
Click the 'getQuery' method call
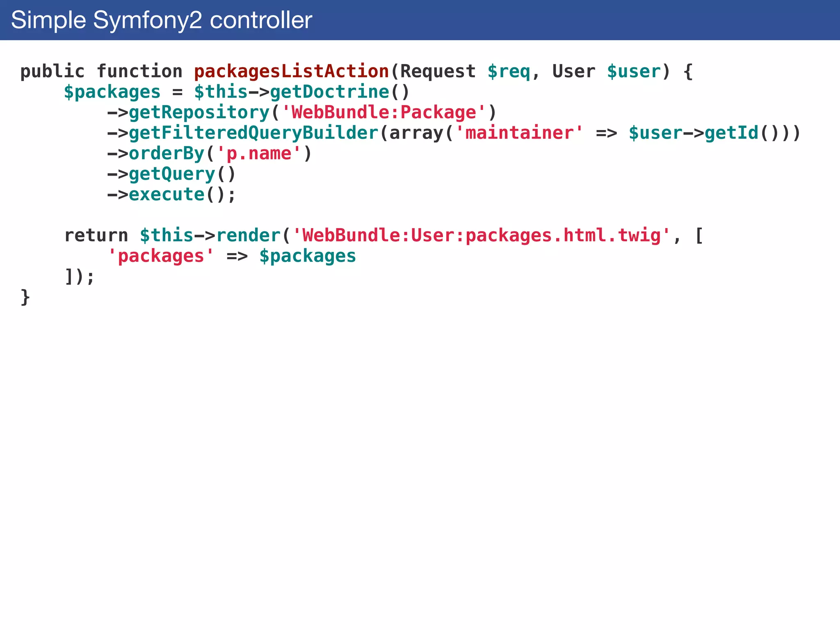point(172,174)
